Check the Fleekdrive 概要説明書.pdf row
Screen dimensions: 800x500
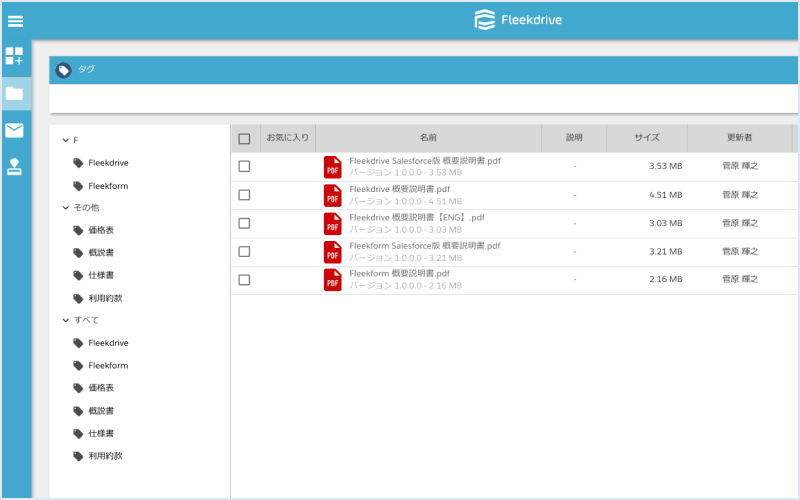(x=244, y=195)
